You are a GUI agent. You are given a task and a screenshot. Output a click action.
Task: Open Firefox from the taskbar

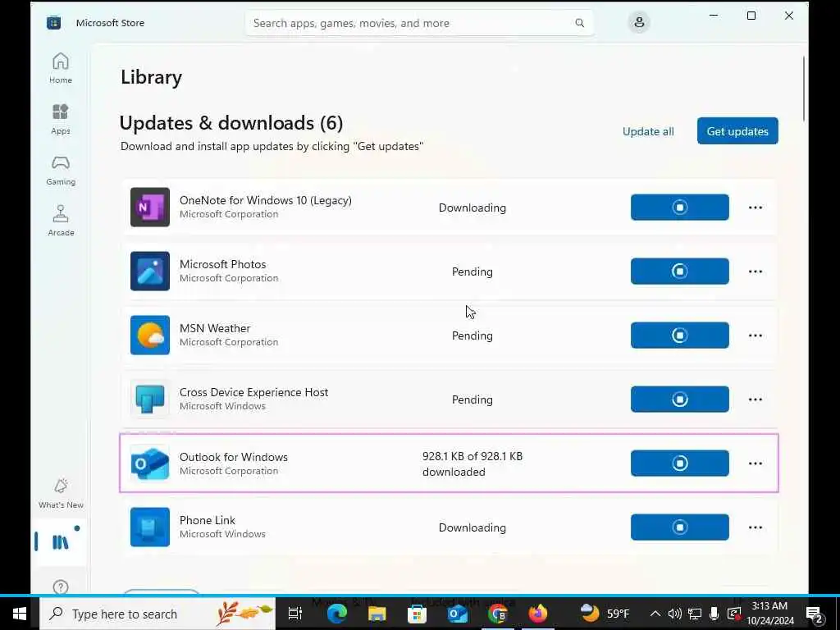tap(538, 614)
